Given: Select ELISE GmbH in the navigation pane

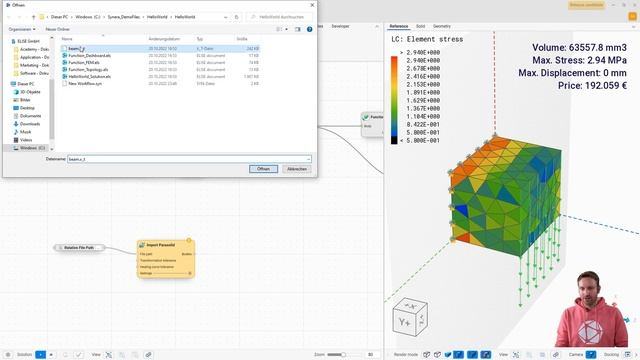Looking at the screenshot, I should 28,41.
